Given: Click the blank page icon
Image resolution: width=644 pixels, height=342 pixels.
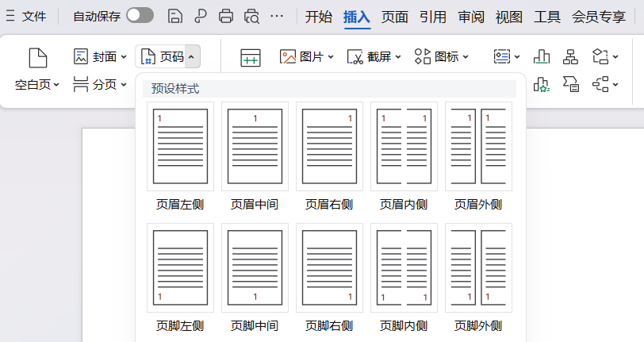Looking at the screenshot, I should pyautogui.click(x=38, y=58).
